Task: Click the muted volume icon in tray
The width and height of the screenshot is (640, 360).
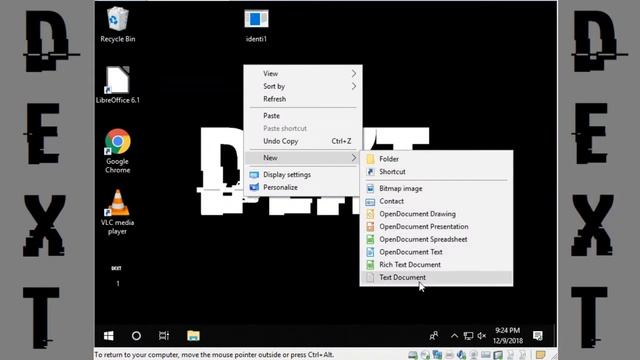Action: pyautogui.click(x=482, y=336)
